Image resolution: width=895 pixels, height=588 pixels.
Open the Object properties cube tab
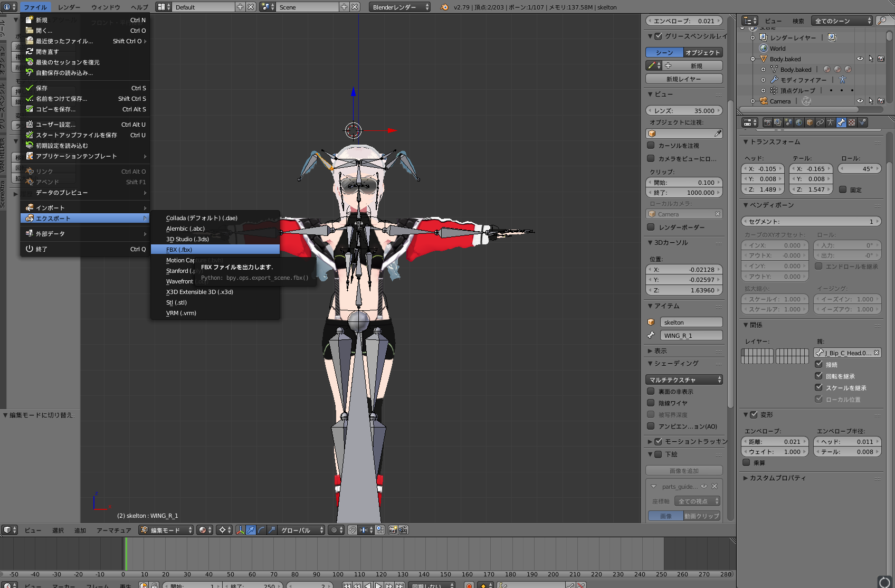[810, 122]
